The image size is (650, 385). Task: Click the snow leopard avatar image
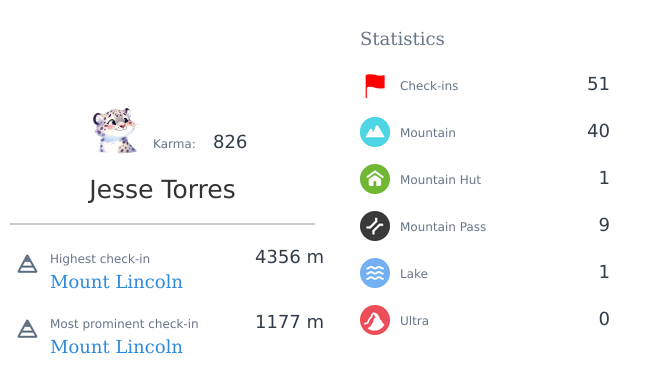(x=115, y=131)
